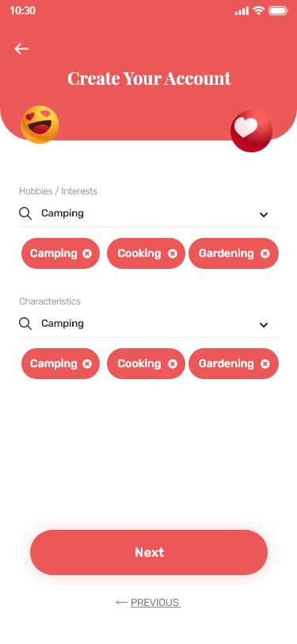The image size is (297, 644).
Task: Remove Camping chip under Hobbies / Interests
Action: click(87, 254)
